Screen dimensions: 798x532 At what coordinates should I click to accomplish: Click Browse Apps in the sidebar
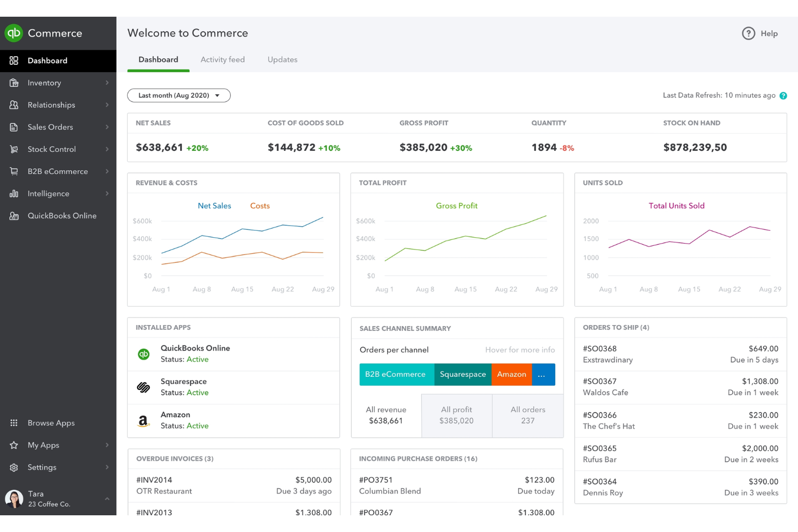pos(51,423)
